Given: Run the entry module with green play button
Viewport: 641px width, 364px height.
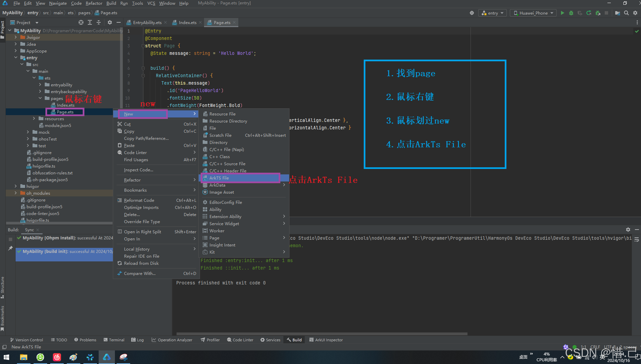Looking at the screenshot, I should click(x=562, y=13).
